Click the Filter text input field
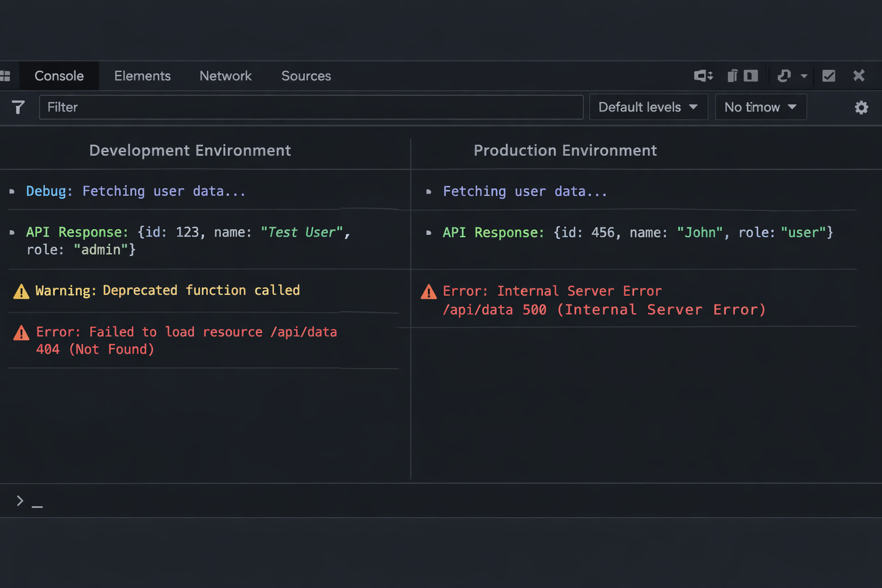The image size is (882, 588). (x=311, y=107)
